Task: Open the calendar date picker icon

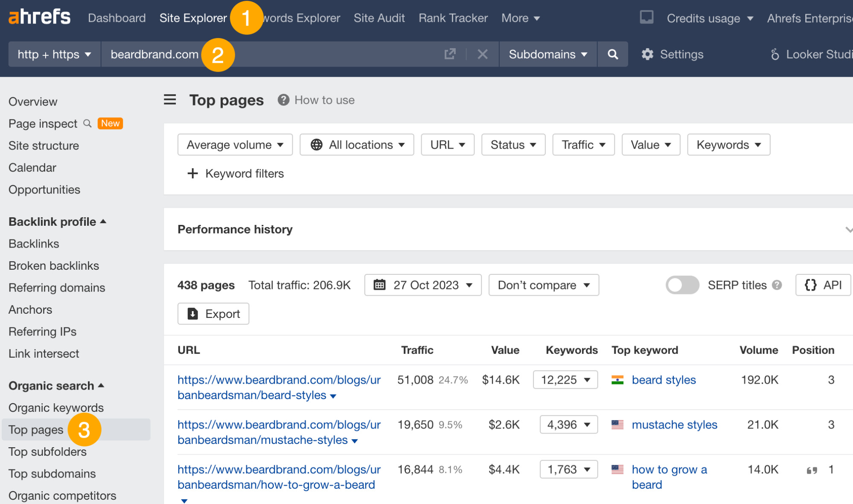Action: click(379, 285)
